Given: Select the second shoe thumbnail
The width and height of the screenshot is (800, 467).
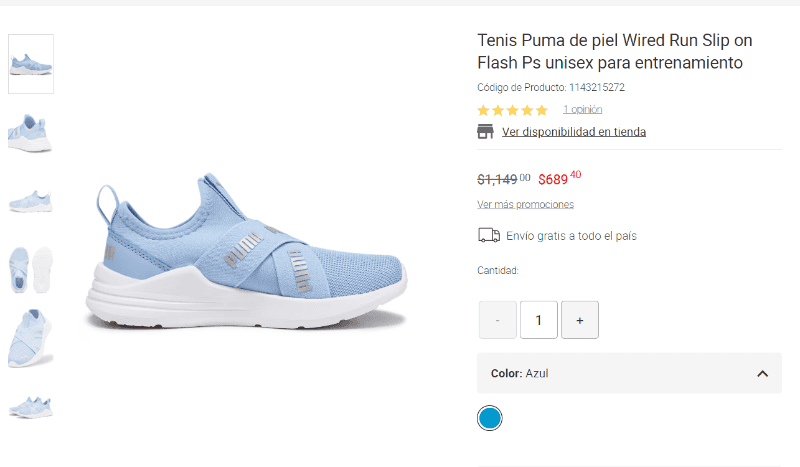Looking at the screenshot, I should 31,131.
